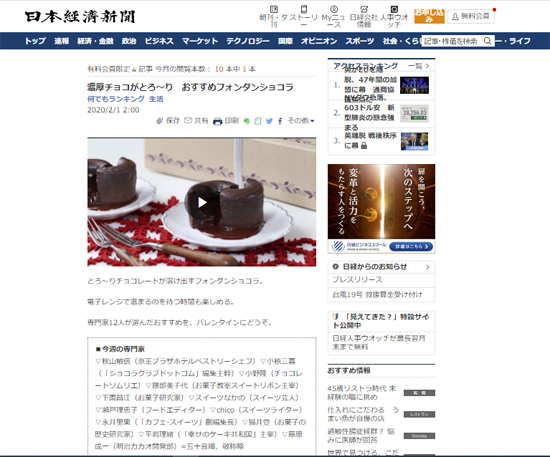The image size is (550, 457).
Task: Share the article on Facebook
Action: 280,121
